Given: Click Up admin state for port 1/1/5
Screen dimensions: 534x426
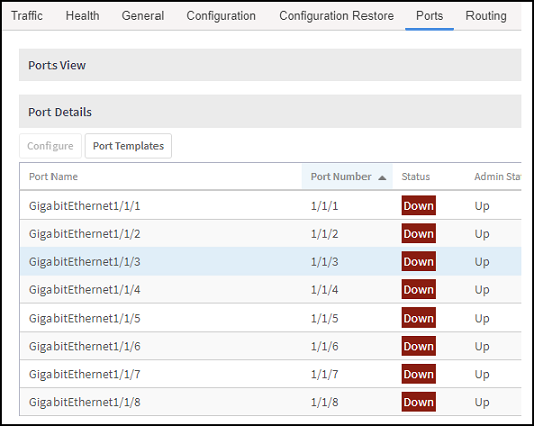Looking at the screenshot, I should click(482, 318).
